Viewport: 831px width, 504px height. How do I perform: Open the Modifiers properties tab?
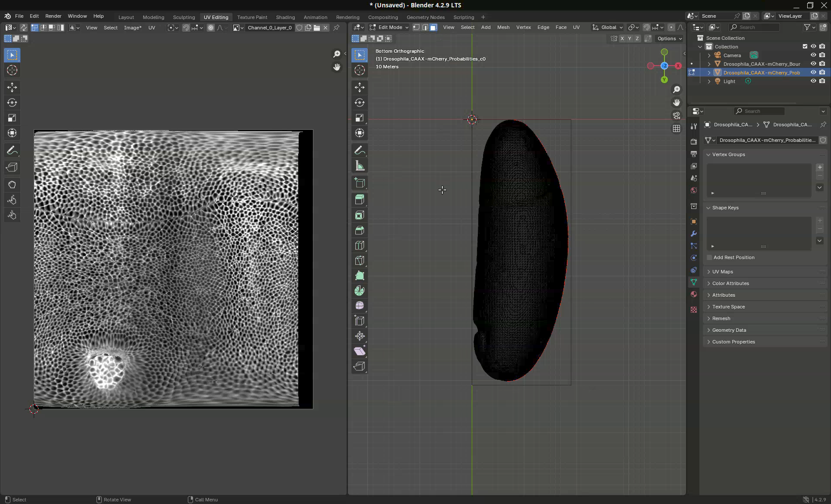tap(694, 234)
